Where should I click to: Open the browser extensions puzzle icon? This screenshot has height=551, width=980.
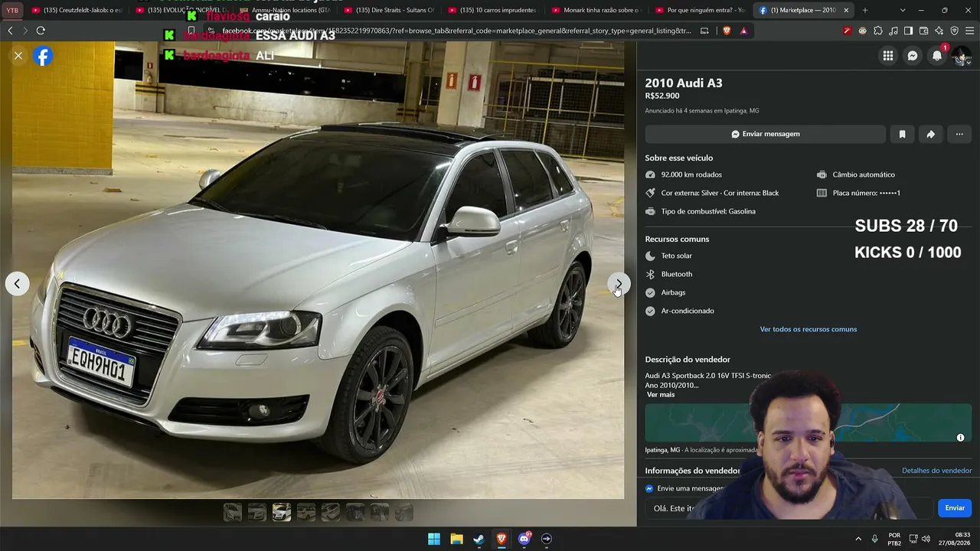click(x=878, y=31)
